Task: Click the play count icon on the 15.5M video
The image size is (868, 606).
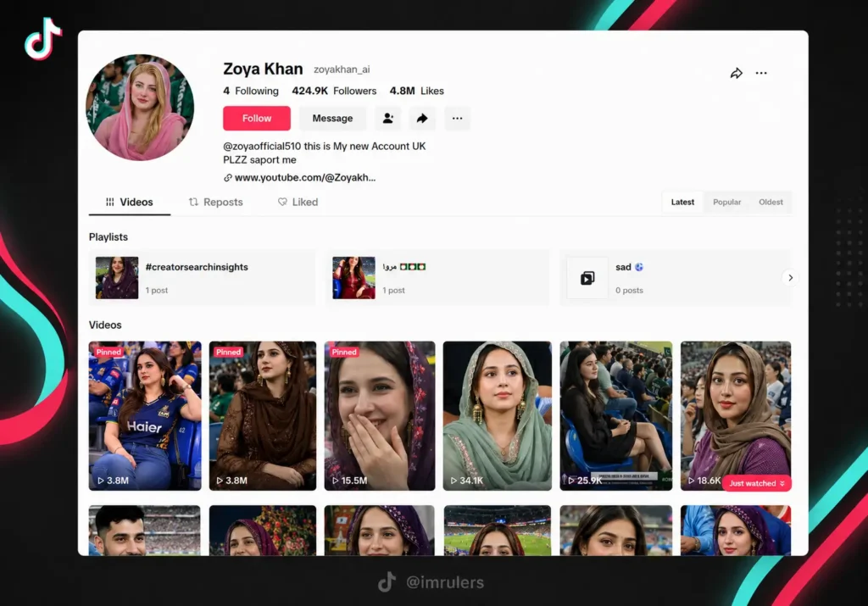Action: [335, 481]
